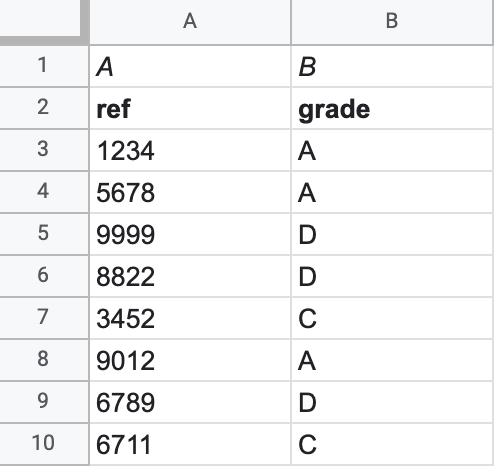The width and height of the screenshot is (494, 466).
Task: Click the cell containing 'ref'
Action: coord(190,108)
